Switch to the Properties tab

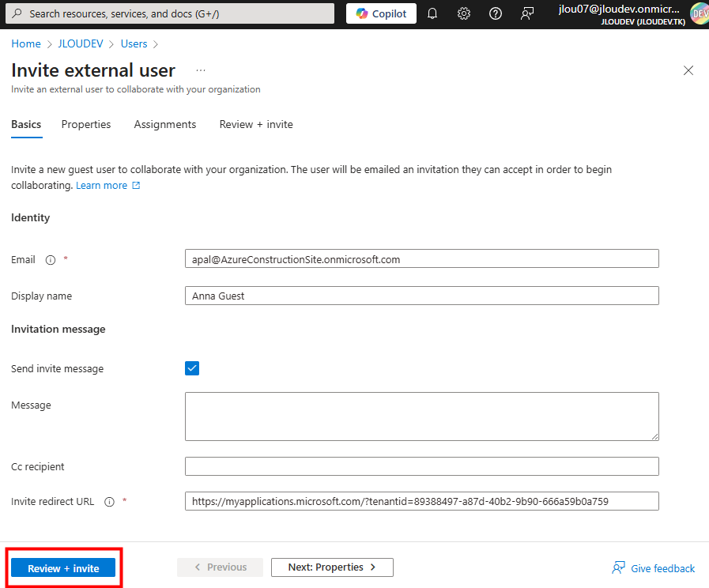(86, 125)
